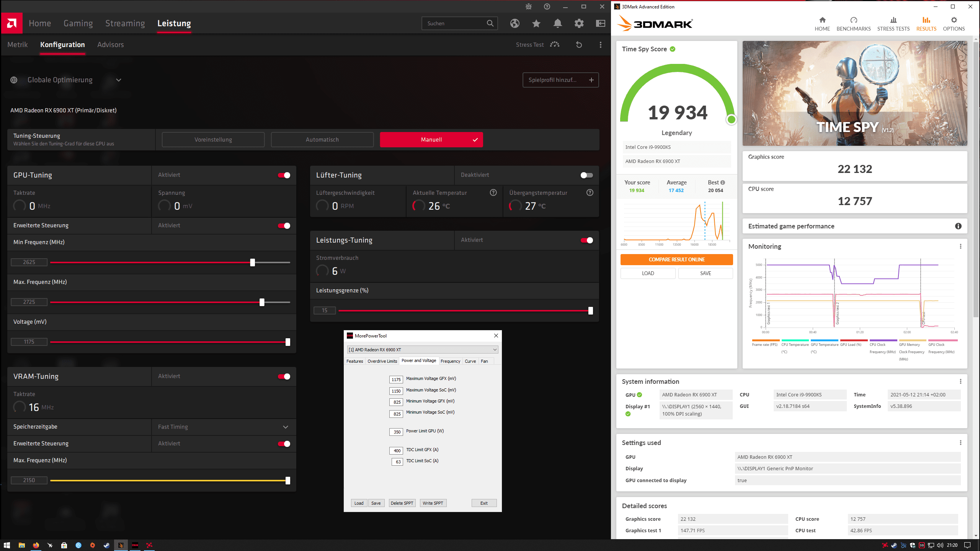The width and height of the screenshot is (980, 551).
Task: Open the System information three-dot menu
Action: [x=960, y=381]
